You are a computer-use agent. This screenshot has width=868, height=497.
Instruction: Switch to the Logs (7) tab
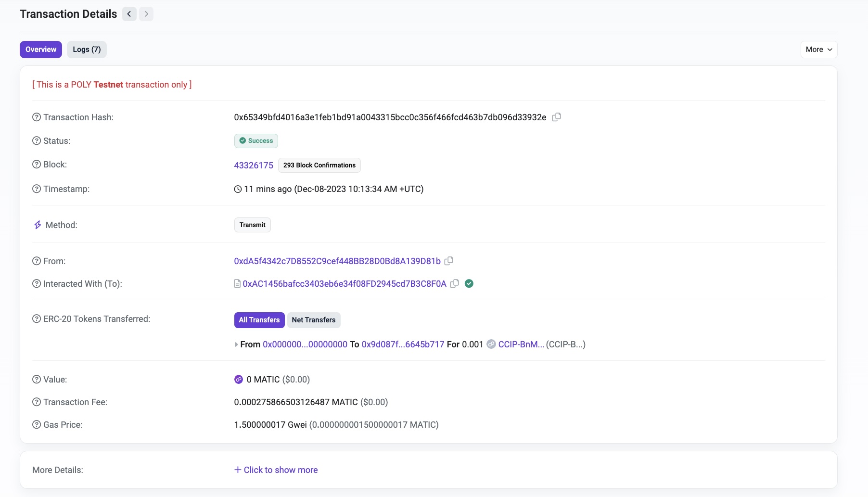(x=87, y=50)
